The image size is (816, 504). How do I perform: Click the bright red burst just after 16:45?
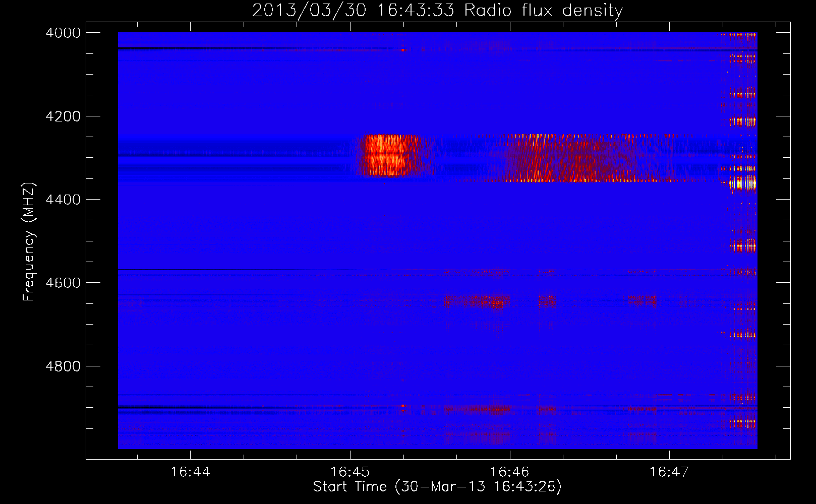[x=387, y=155]
